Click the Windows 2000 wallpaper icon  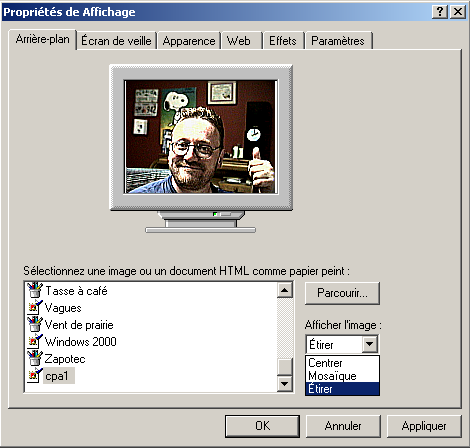tap(35, 341)
